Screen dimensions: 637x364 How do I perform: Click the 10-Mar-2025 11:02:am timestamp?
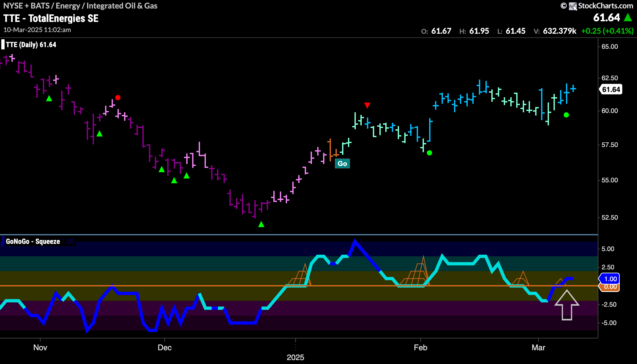tap(37, 30)
